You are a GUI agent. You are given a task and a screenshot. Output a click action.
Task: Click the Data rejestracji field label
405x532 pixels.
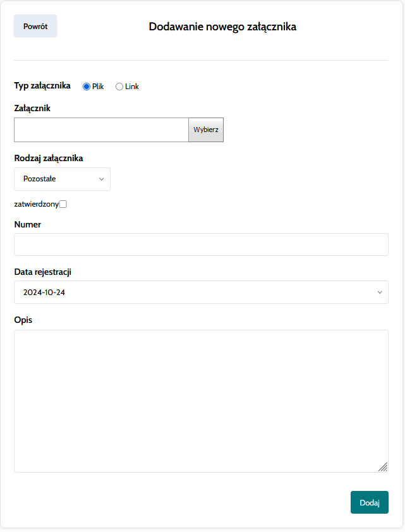[x=42, y=272]
